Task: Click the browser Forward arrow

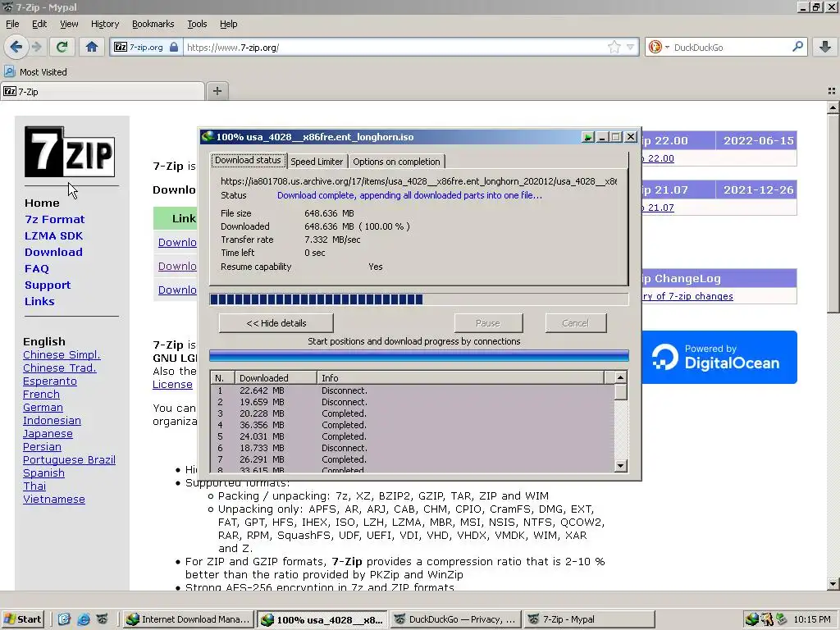Action: pos(36,47)
